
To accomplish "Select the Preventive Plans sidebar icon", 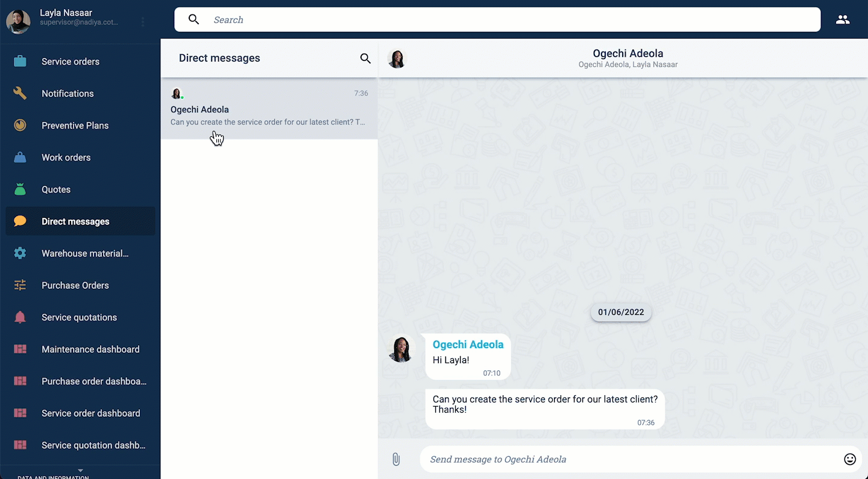I will pos(20,125).
